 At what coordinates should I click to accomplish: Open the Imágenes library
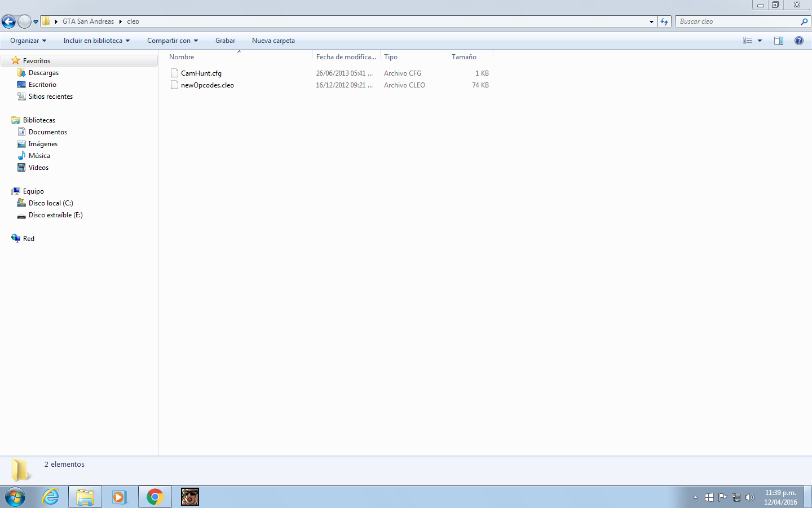pyautogui.click(x=43, y=144)
